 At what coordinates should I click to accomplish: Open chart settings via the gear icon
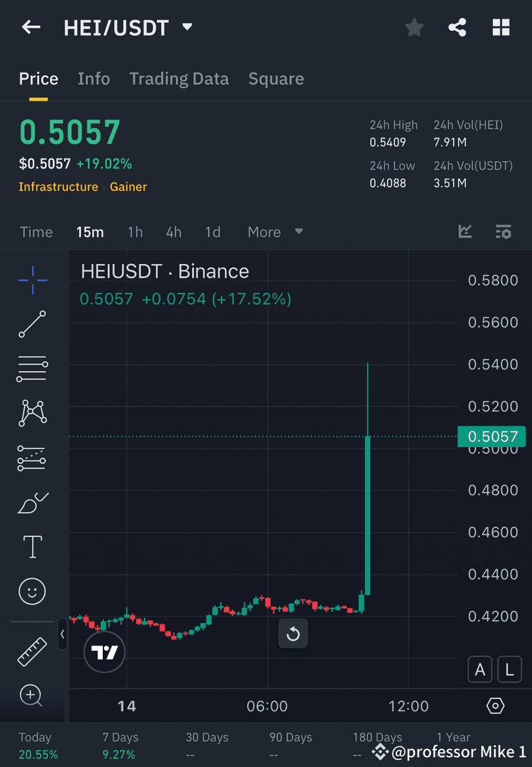click(495, 705)
